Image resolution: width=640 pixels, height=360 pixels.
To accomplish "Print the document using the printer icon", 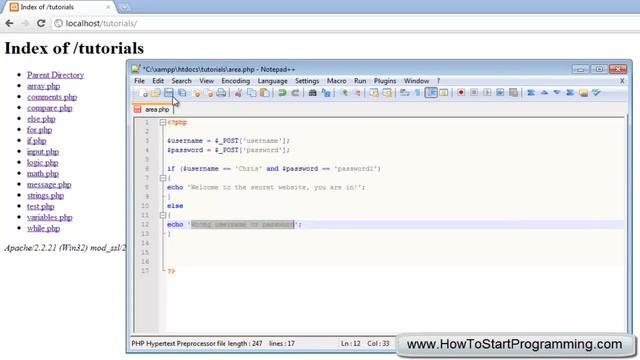I will tap(221, 93).
